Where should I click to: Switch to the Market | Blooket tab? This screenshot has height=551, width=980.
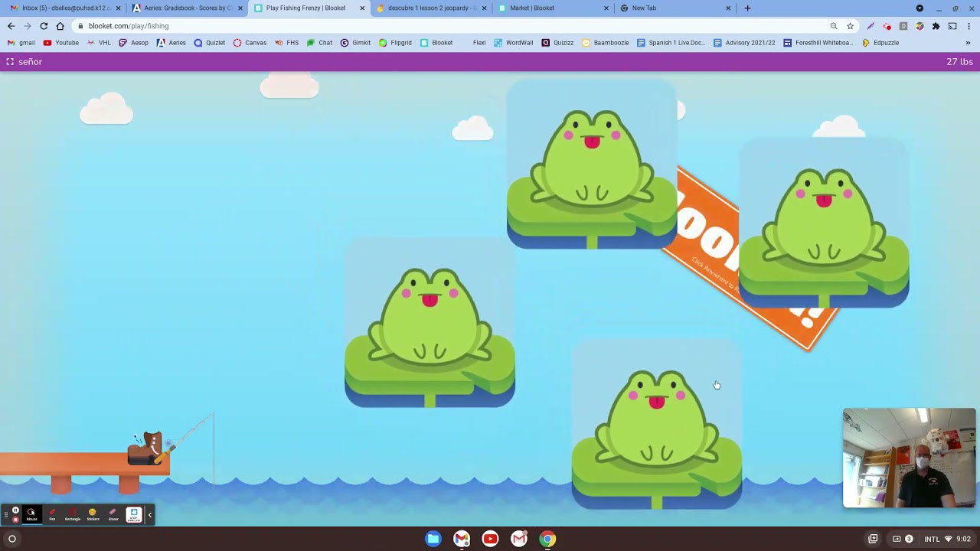pyautogui.click(x=553, y=8)
